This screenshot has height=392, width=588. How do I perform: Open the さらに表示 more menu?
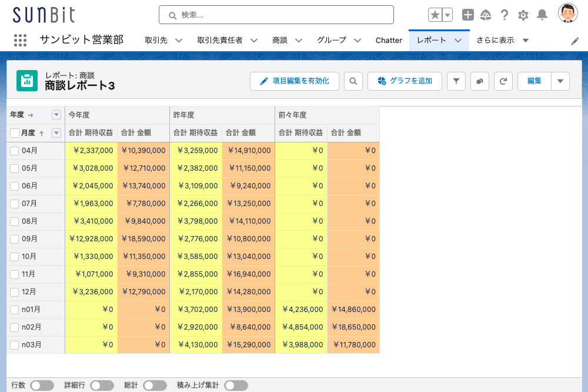(x=503, y=40)
